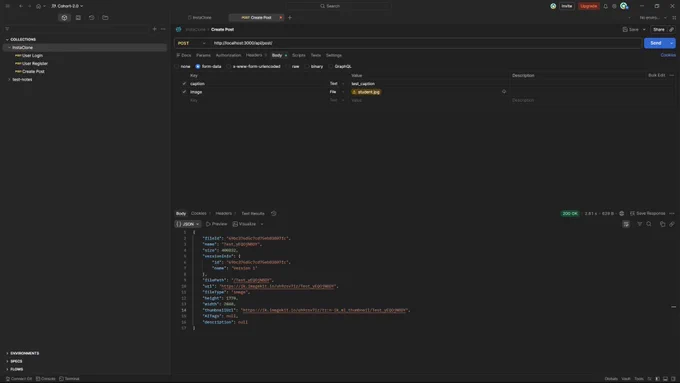Click the Save Response button
This screenshot has height=383, width=680.
[x=647, y=213]
